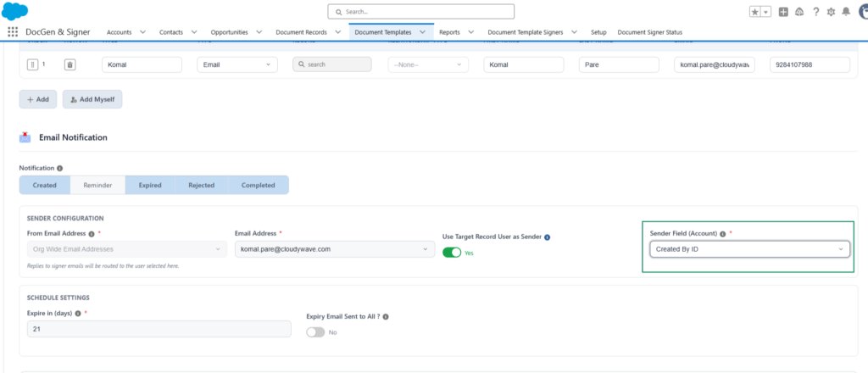
Task: Expand Document Template Signers menu chevron
Action: (x=574, y=32)
